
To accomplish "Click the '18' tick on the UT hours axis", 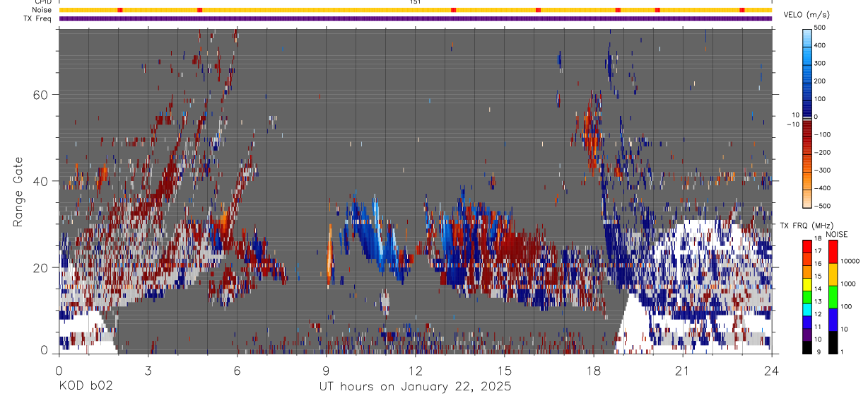I will [x=593, y=371].
